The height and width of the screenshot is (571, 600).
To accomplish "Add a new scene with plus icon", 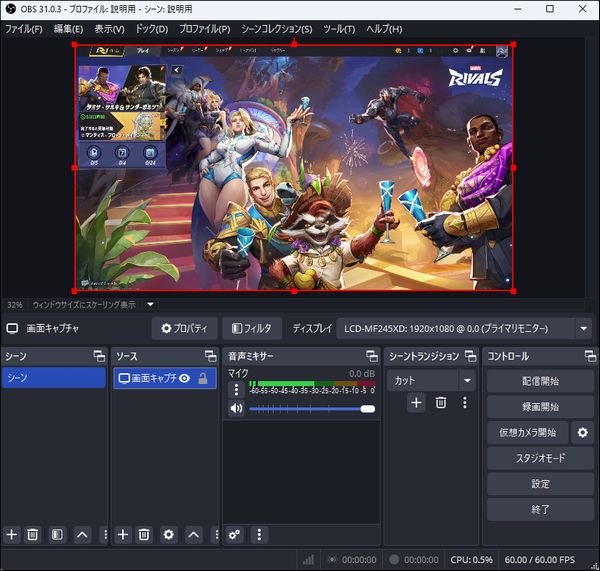I will [x=12, y=534].
